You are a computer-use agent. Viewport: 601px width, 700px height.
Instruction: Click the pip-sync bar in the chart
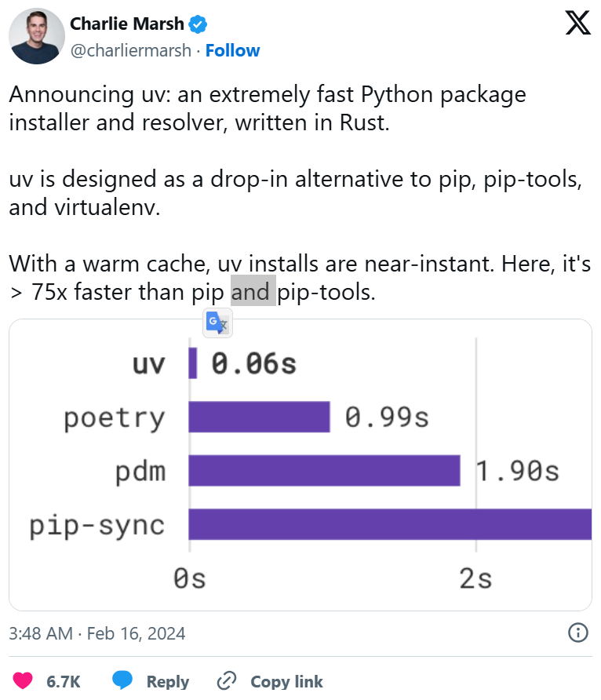click(390, 524)
